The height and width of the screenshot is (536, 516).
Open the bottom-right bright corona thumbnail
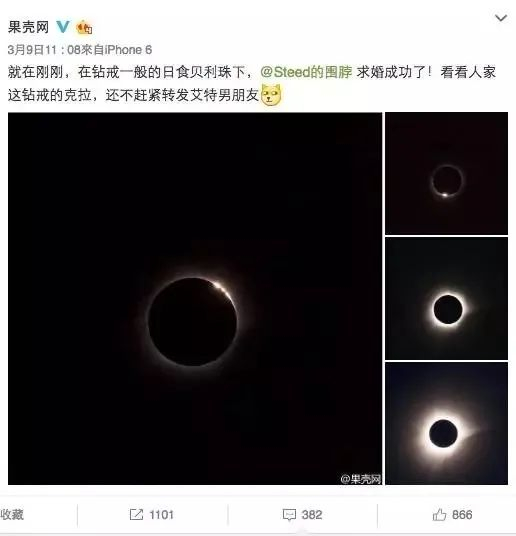[x=446, y=424]
